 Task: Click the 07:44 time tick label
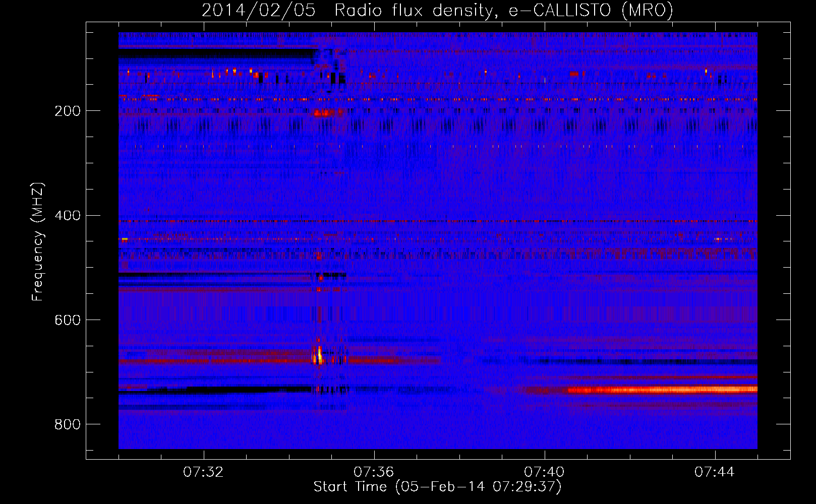715,472
